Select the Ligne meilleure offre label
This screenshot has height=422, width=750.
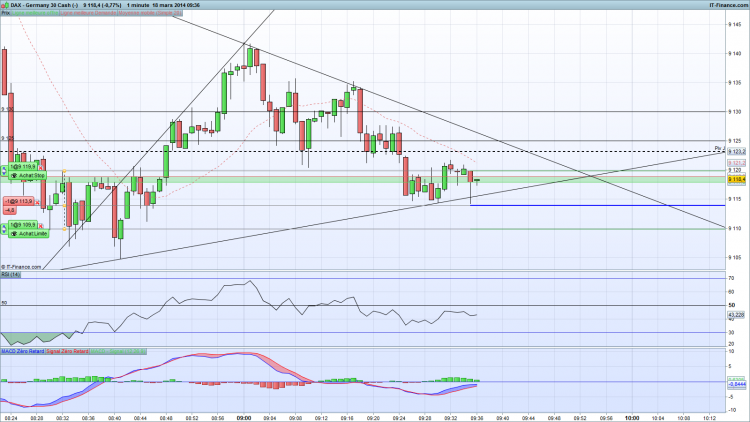click(35, 13)
